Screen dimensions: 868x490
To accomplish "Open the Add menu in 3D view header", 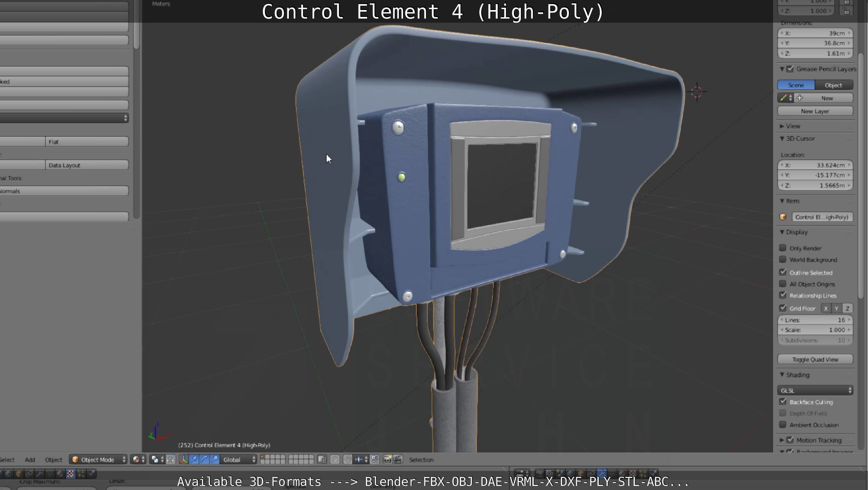I will (30, 460).
